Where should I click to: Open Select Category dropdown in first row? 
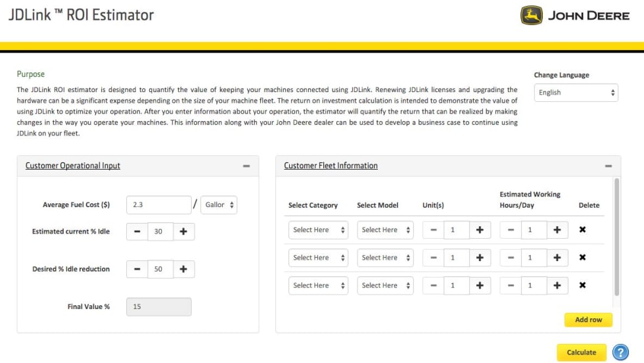(318, 230)
